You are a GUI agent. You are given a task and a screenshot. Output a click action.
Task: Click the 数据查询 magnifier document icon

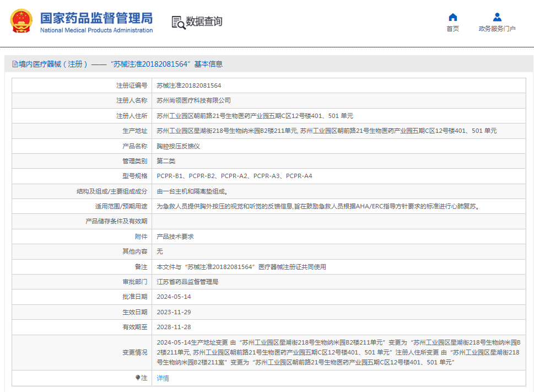tap(178, 22)
